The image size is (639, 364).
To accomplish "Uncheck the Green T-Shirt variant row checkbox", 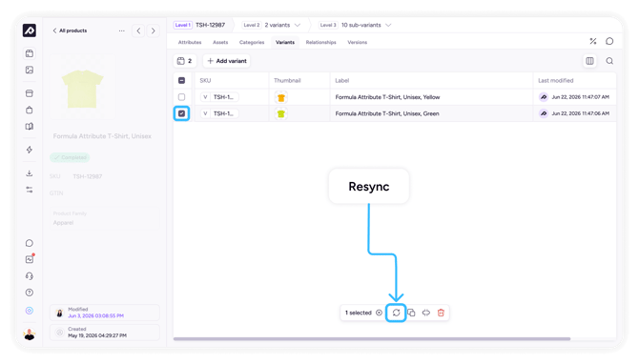I will [182, 113].
